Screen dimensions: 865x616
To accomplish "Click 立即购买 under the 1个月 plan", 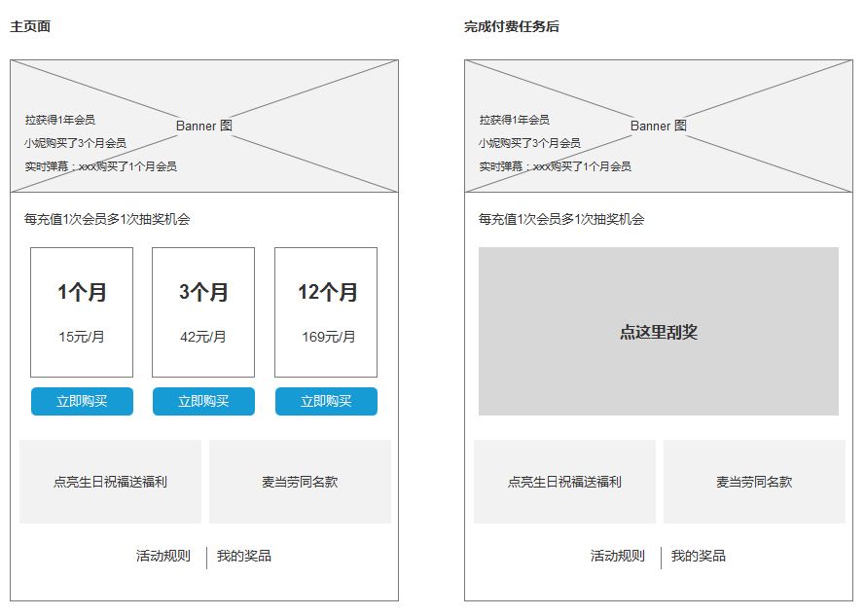I will [82, 402].
